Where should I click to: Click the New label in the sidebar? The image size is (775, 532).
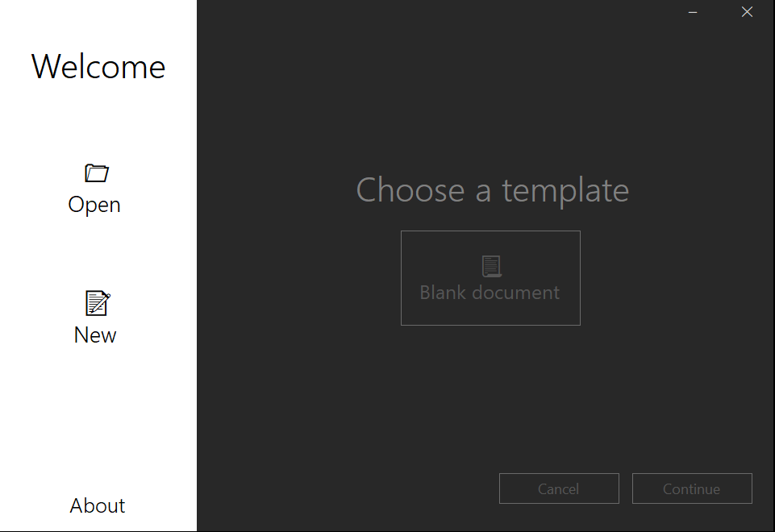tap(94, 335)
